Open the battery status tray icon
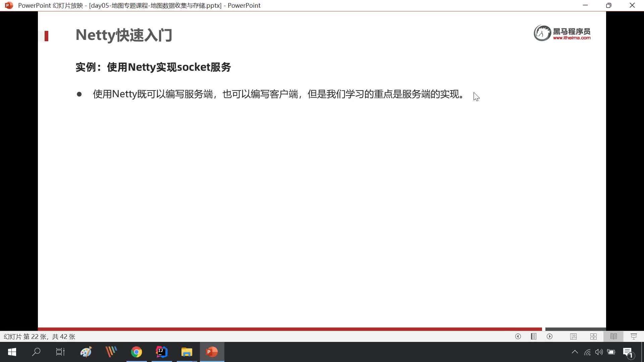The width and height of the screenshot is (644, 362). pyautogui.click(x=611, y=352)
